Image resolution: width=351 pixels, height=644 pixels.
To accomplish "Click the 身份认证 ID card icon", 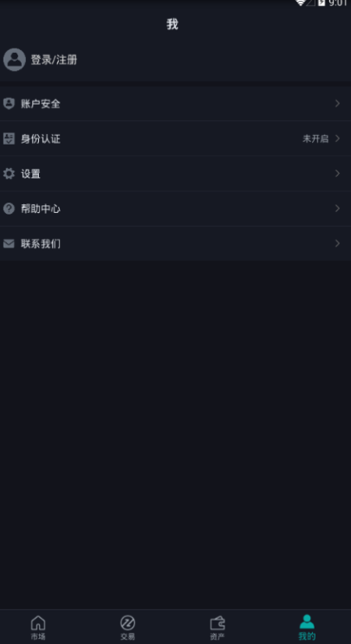I will [9, 138].
